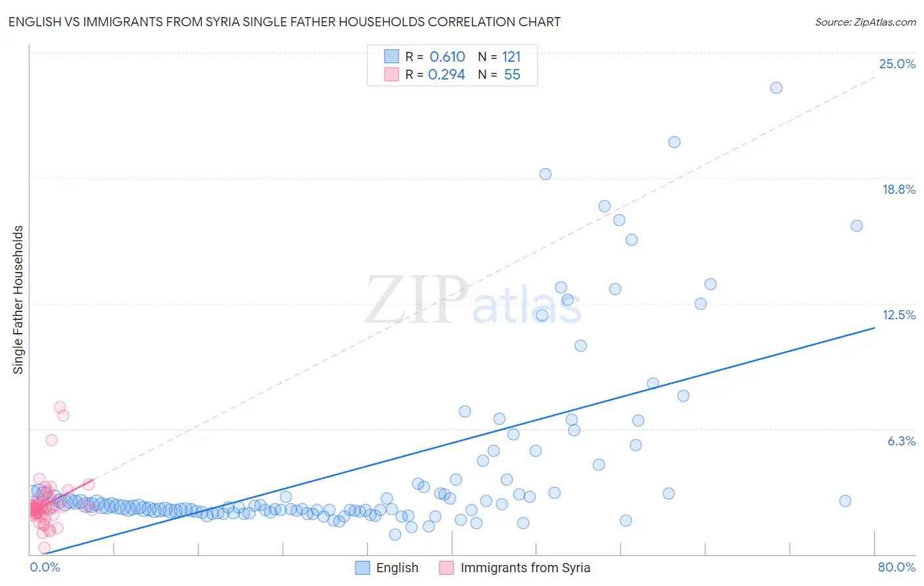This screenshot has width=924, height=586.
Task: Click the 6.3% y-axis tick label
Action: [x=901, y=441]
